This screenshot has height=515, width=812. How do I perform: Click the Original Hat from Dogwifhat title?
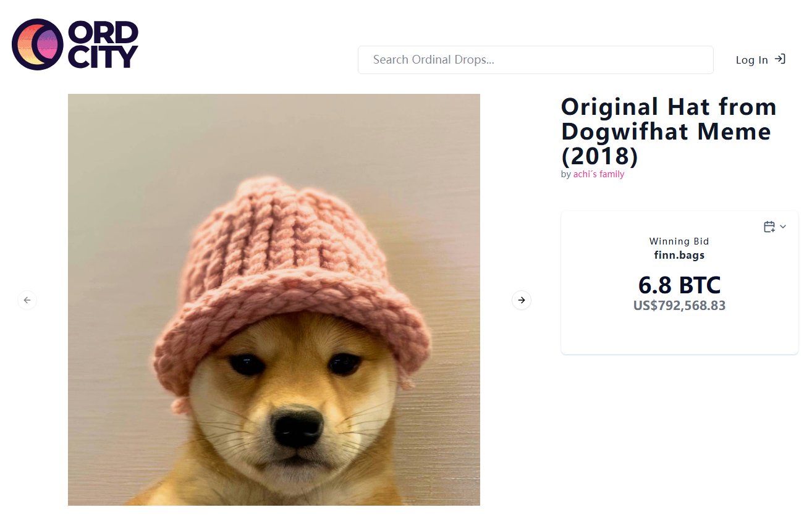pyautogui.click(x=669, y=132)
